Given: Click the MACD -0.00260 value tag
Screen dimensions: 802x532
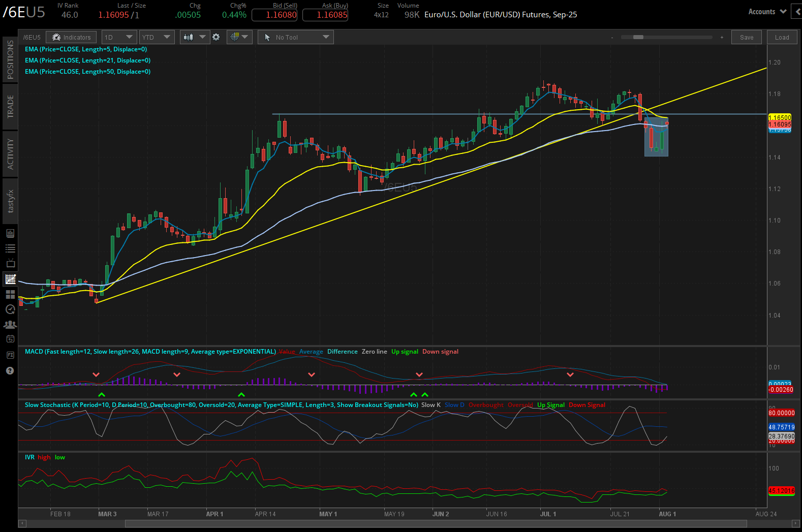Looking at the screenshot, I should pyautogui.click(x=781, y=390).
